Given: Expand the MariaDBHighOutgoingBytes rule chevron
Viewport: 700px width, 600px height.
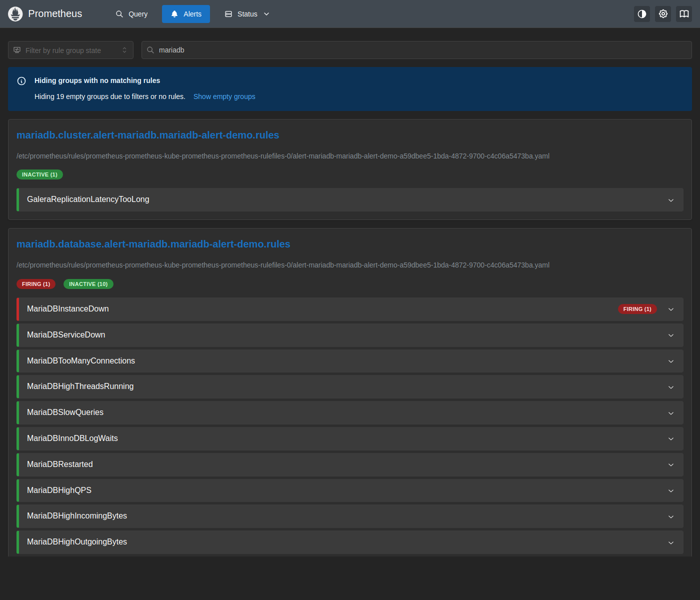Looking at the screenshot, I should click(671, 542).
